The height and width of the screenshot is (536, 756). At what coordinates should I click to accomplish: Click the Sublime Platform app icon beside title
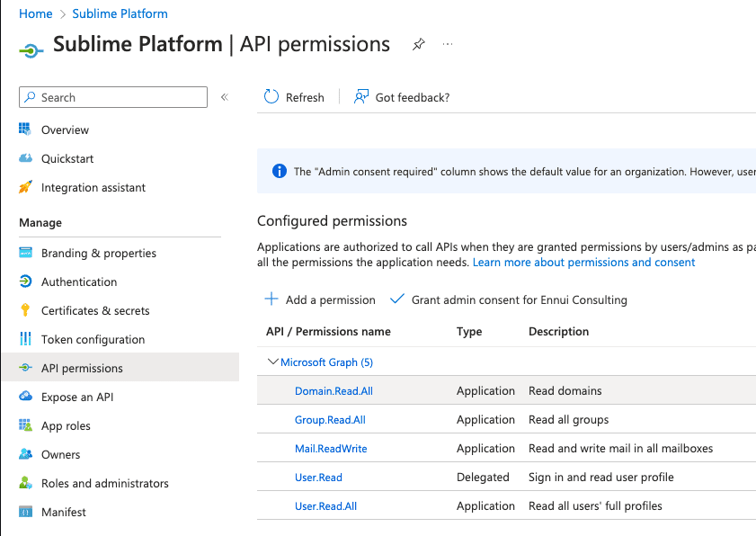[x=31, y=50]
